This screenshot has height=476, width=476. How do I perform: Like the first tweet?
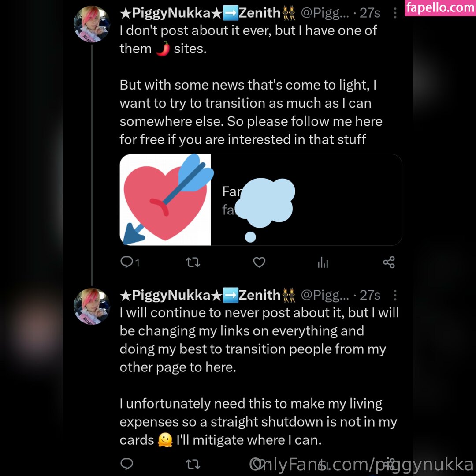click(x=259, y=262)
